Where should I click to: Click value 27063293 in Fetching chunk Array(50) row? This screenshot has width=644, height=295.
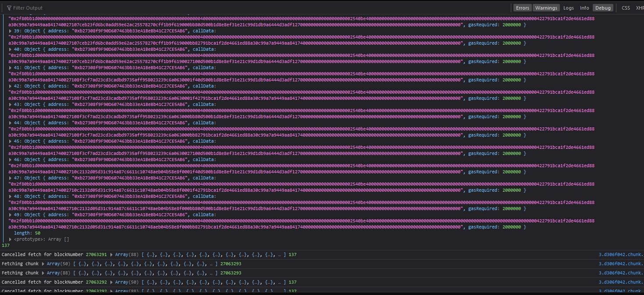pyautogui.click(x=231, y=264)
